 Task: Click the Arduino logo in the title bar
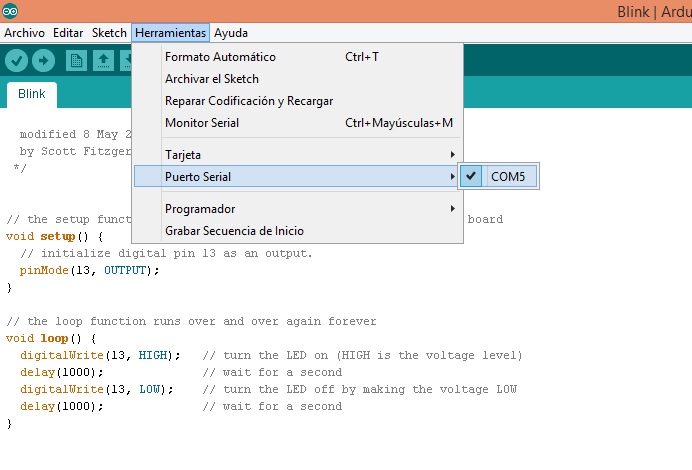pyautogui.click(x=10, y=11)
